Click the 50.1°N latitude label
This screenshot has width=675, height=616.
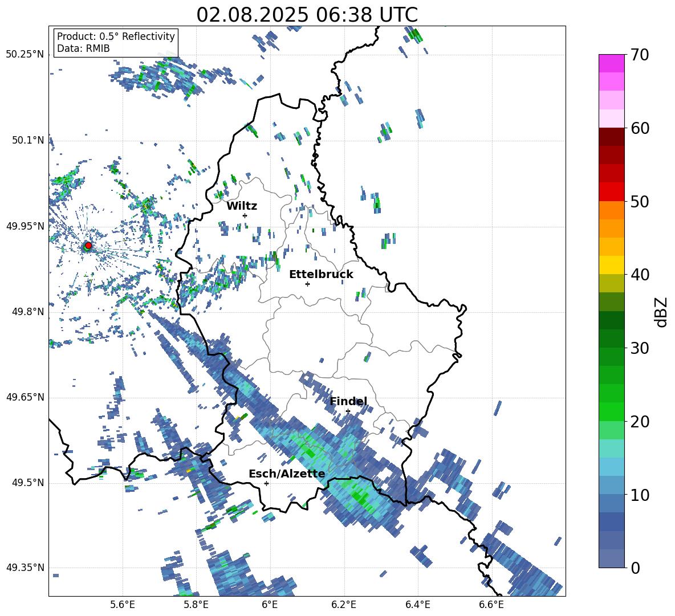28,140
